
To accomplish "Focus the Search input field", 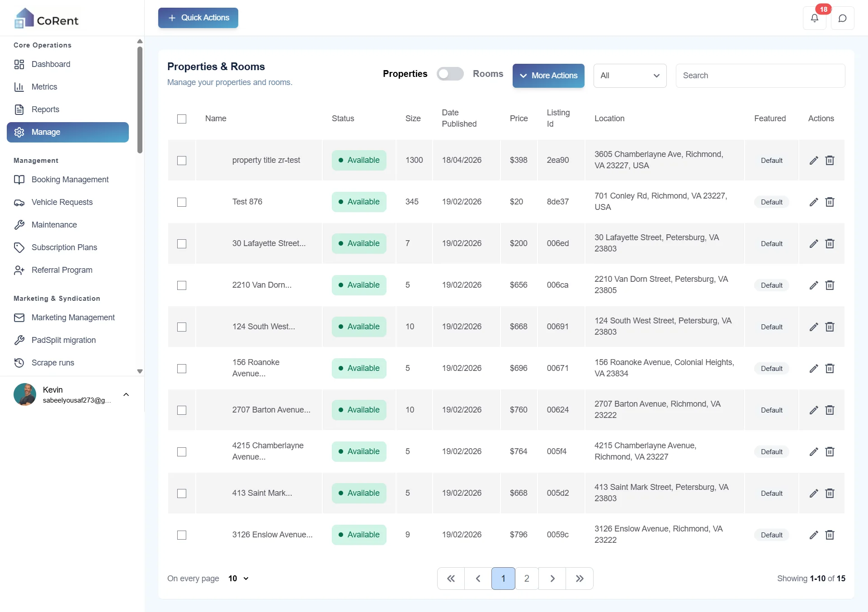I will click(x=760, y=76).
